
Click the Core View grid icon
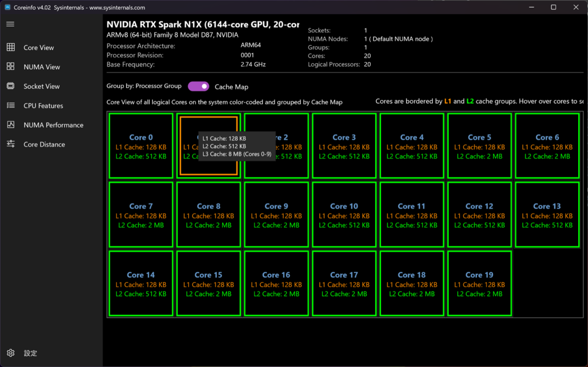(10, 47)
